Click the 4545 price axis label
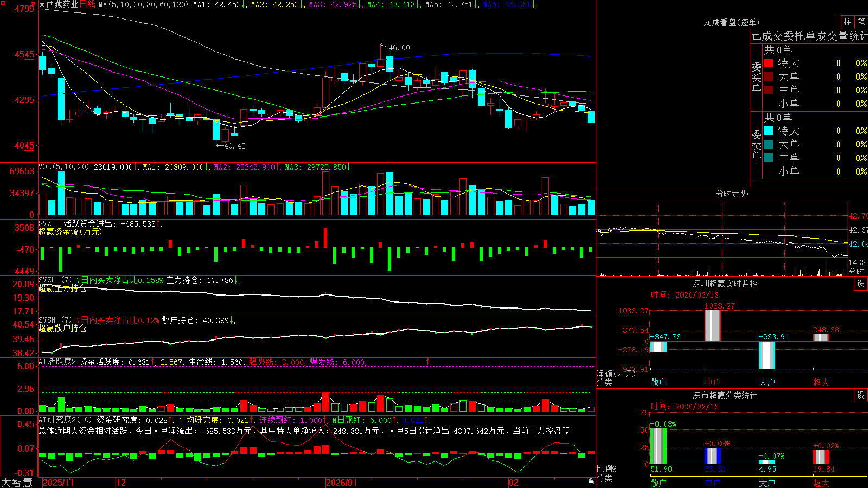Screen dimensions: 868x488 pos(24,54)
